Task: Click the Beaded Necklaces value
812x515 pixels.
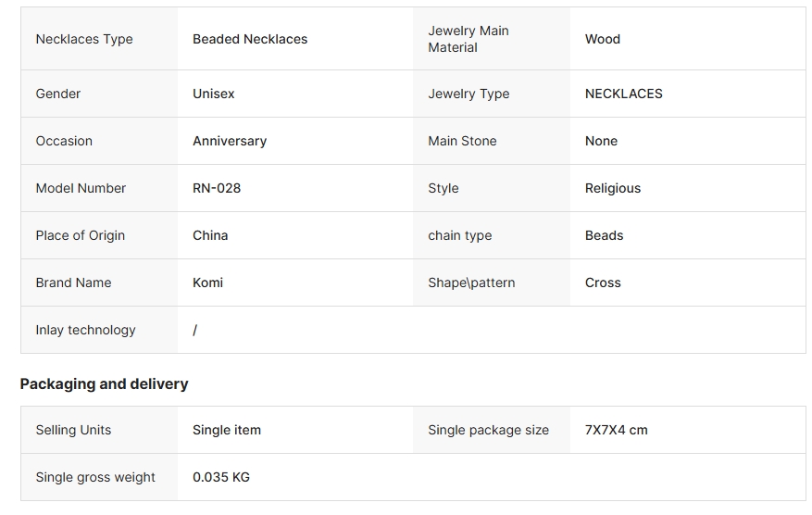Action: tap(250, 39)
